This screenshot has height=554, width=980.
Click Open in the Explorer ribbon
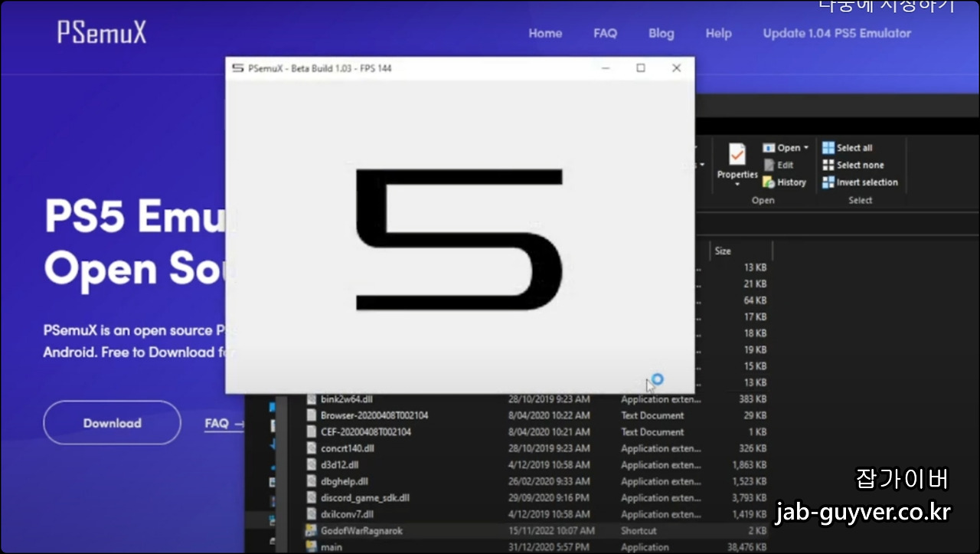point(782,148)
